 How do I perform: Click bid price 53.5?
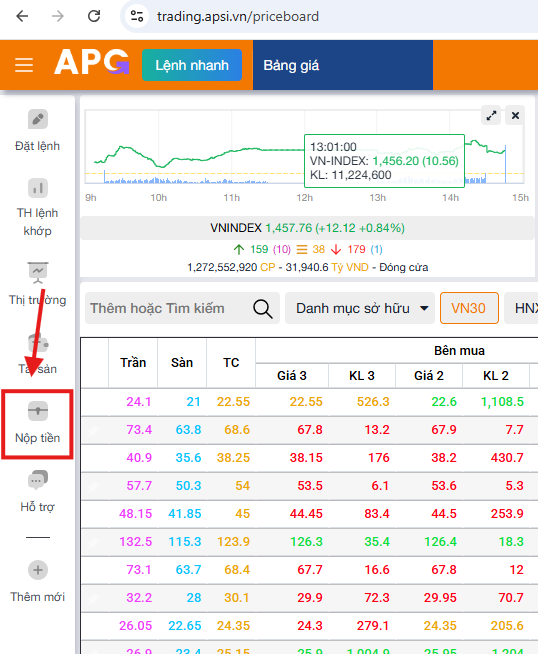310,485
